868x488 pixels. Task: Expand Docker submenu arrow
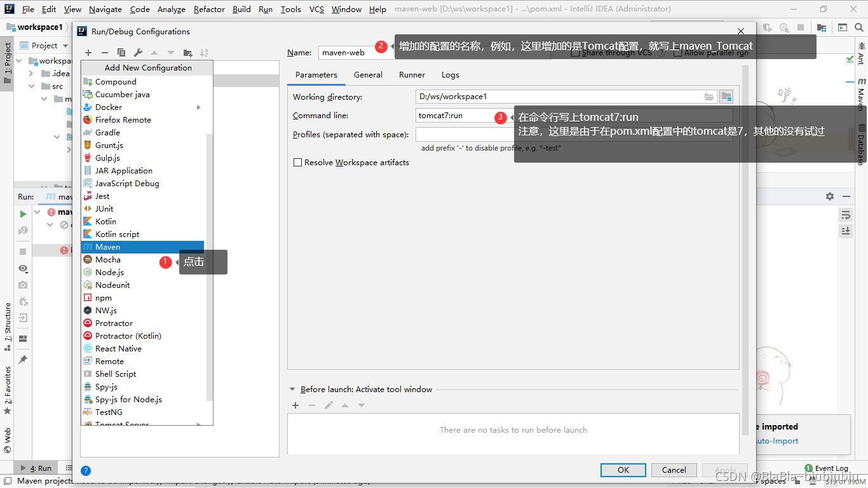pos(199,107)
